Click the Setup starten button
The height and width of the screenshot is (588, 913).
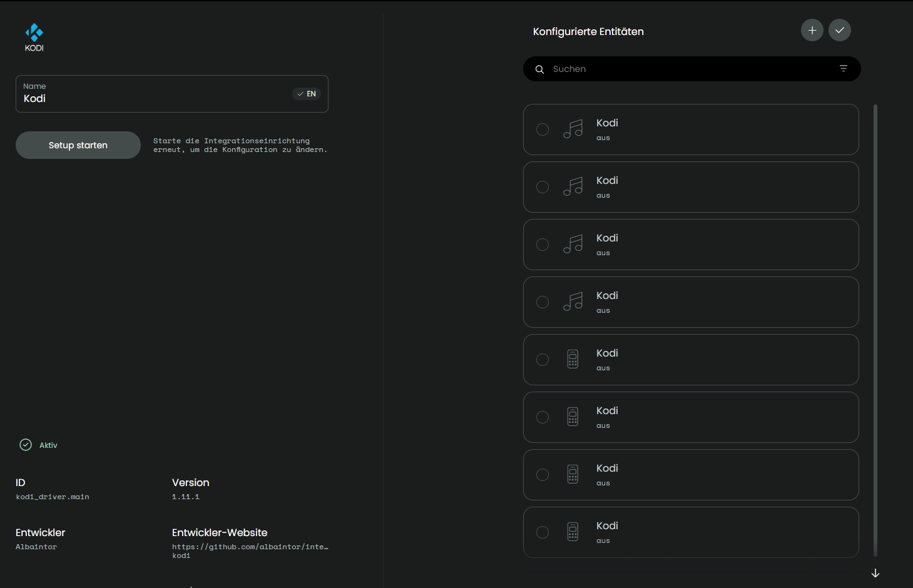click(78, 145)
